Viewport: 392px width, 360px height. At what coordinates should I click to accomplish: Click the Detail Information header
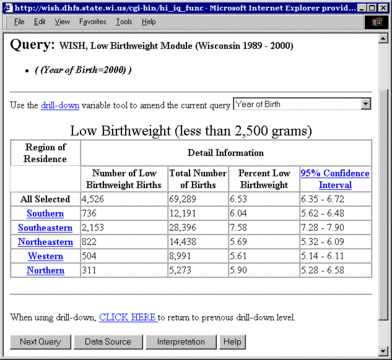[x=226, y=153]
